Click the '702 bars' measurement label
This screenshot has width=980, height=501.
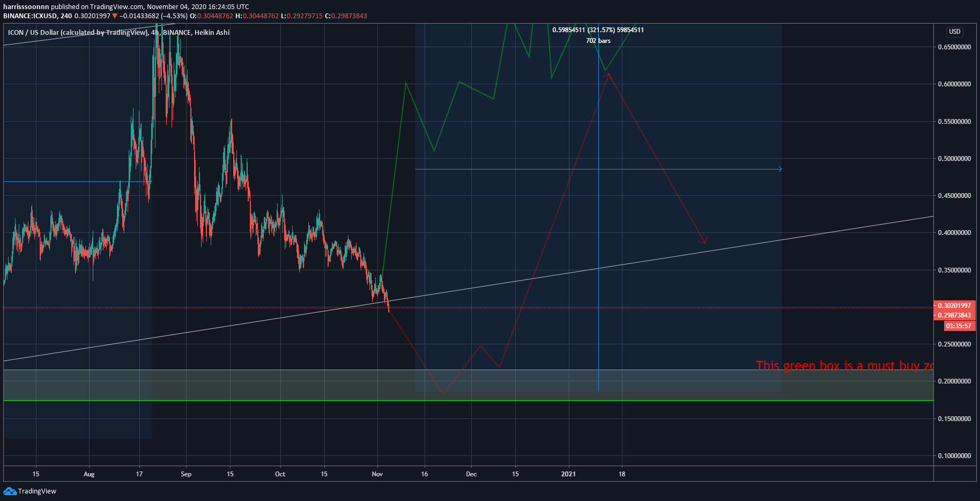[x=598, y=41]
